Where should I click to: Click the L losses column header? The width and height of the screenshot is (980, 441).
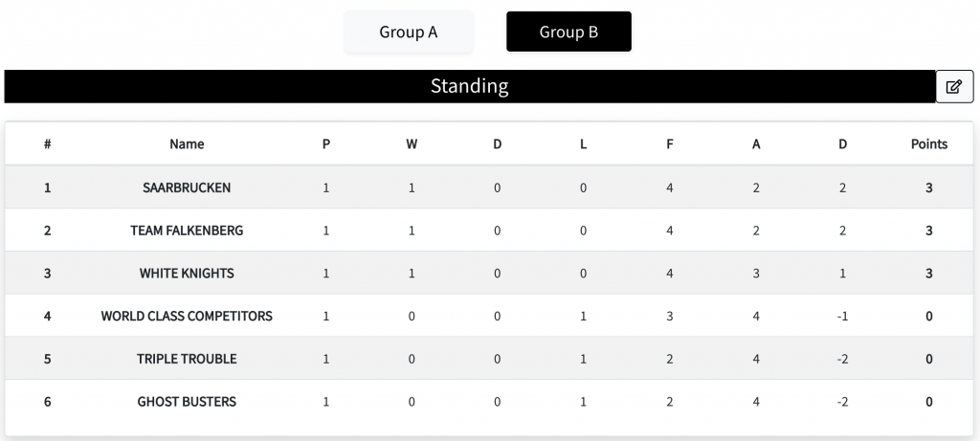click(583, 144)
